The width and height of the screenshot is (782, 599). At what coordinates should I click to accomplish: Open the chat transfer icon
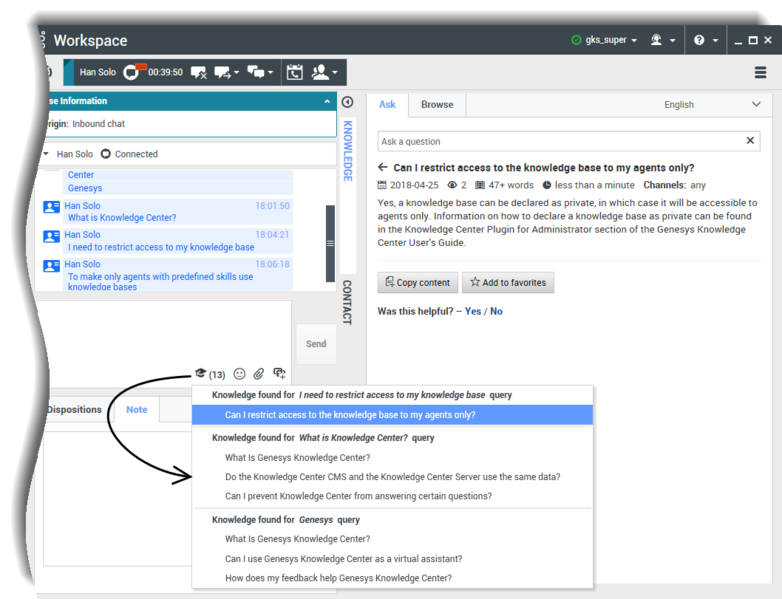click(x=222, y=72)
